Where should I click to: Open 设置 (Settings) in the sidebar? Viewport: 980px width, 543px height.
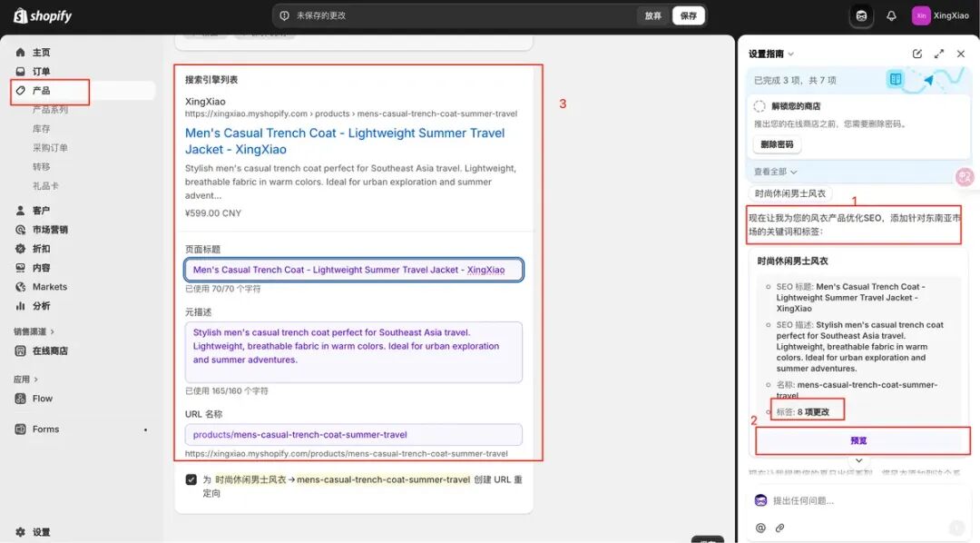(41, 532)
